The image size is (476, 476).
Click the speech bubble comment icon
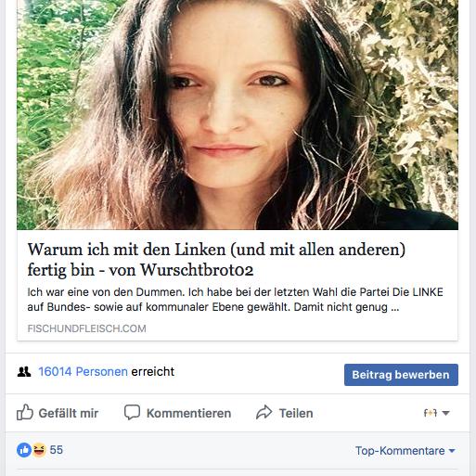tap(132, 412)
